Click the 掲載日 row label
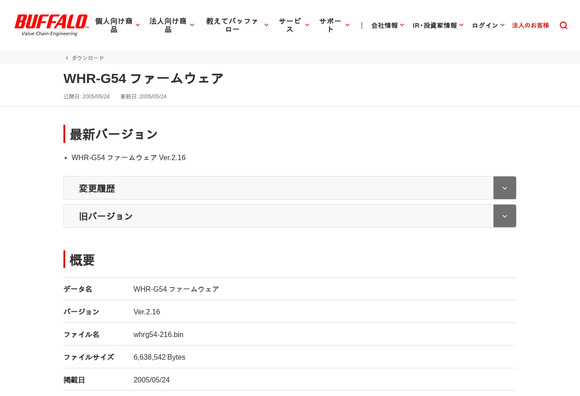This screenshot has width=580, height=396. click(x=74, y=380)
